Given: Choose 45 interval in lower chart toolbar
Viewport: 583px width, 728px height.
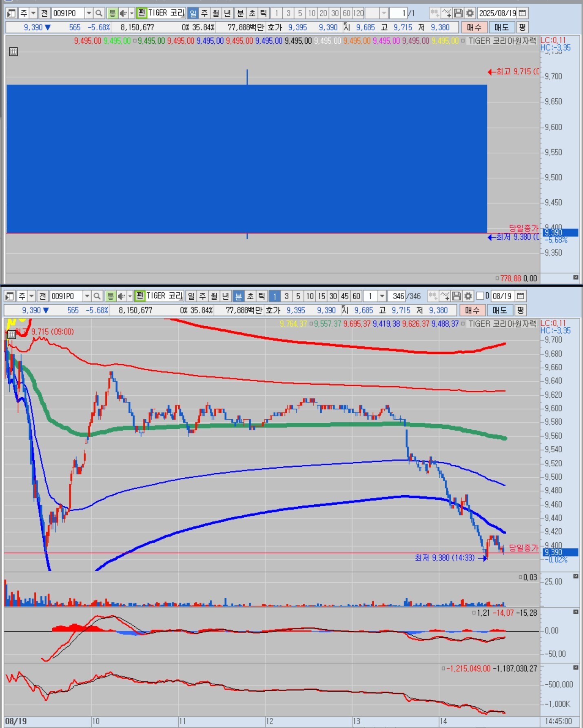Looking at the screenshot, I should point(345,296).
